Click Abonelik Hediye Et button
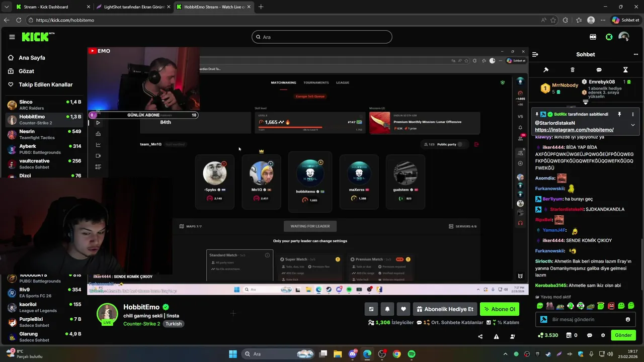The width and height of the screenshot is (644, 362). tap(445, 309)
